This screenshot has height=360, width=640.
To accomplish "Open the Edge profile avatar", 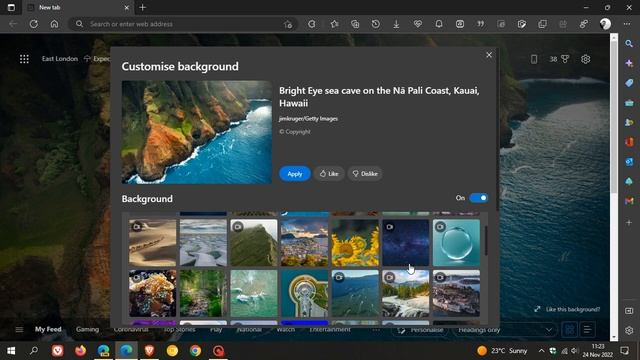I will click(x=605, y=24).
